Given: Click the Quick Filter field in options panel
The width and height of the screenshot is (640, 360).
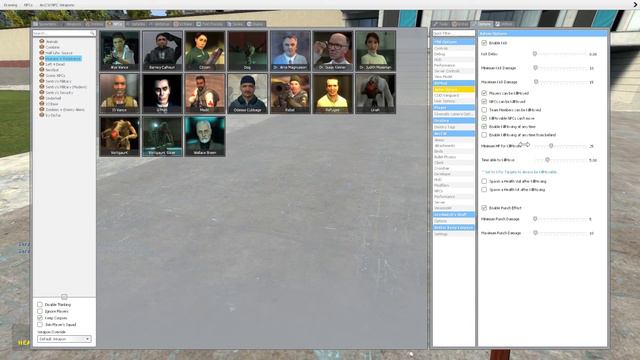Looking at the screenshot, I should click(453, 33).
